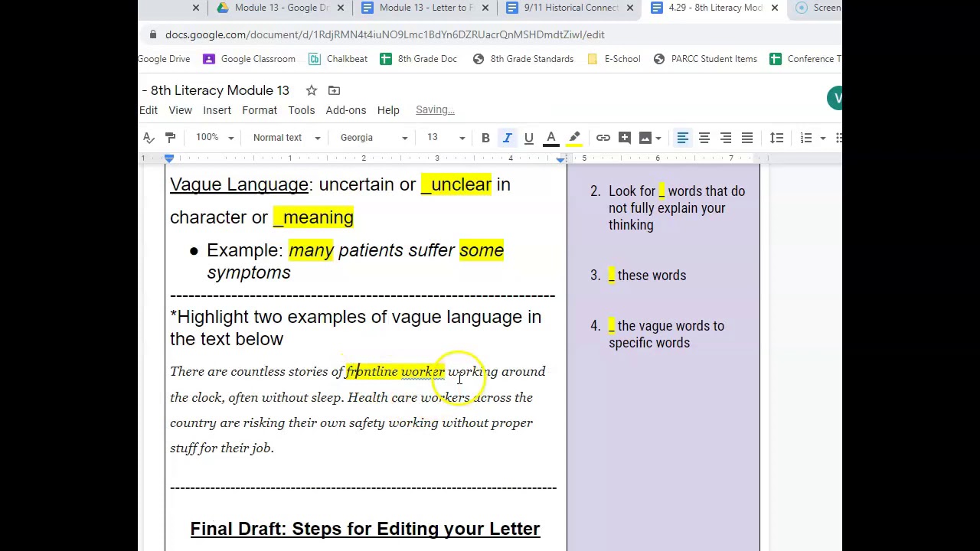The width and height of the screenshot is (980, 551).
Task: Click 'Final Draft: Steps for Editing your Letter' heading
Action: pos(365,529)
